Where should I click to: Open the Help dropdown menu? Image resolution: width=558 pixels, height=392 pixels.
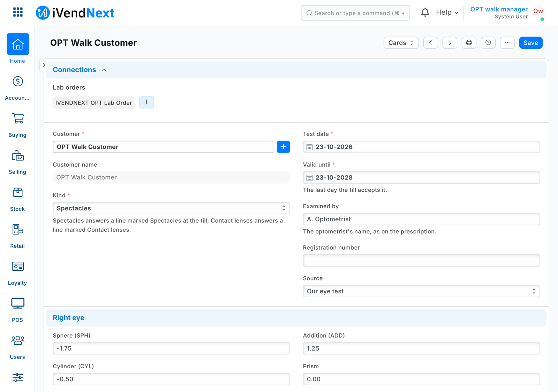tap(447, 13)
